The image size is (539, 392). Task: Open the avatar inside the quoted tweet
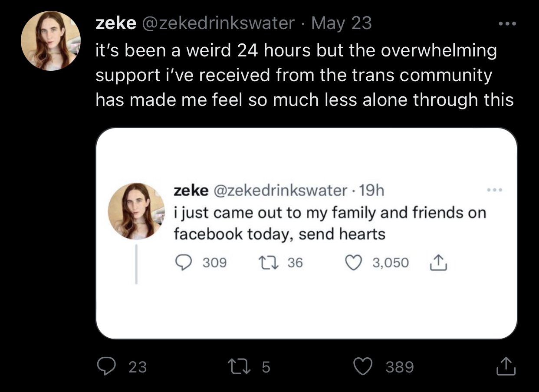(x=136, y=211)
